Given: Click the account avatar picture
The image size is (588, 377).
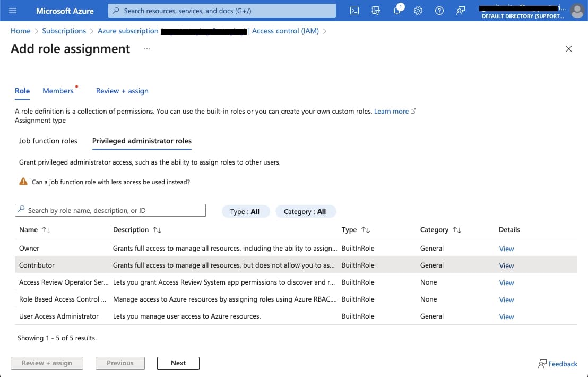Looking at the screenshot, I should [577, 11].
